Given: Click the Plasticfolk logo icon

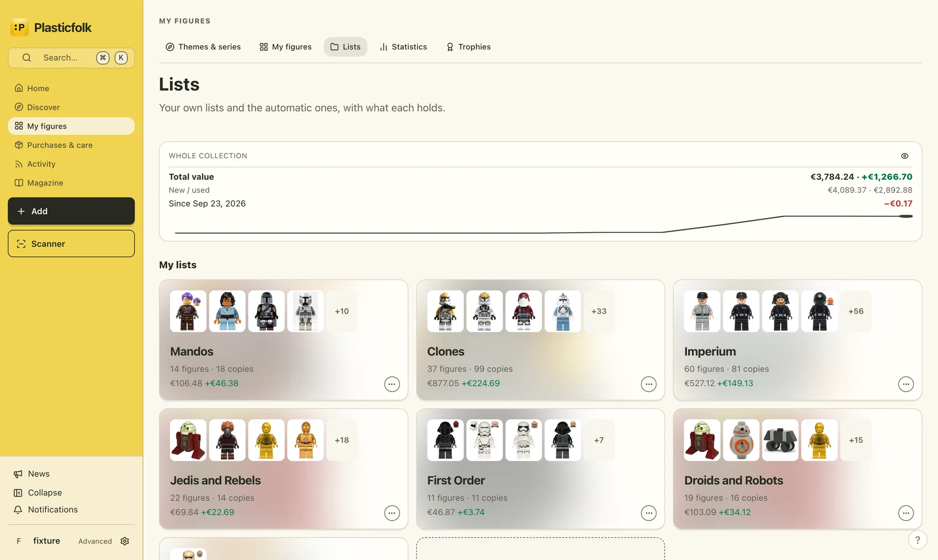Looking at the screenshot, I should click(19, 27).
